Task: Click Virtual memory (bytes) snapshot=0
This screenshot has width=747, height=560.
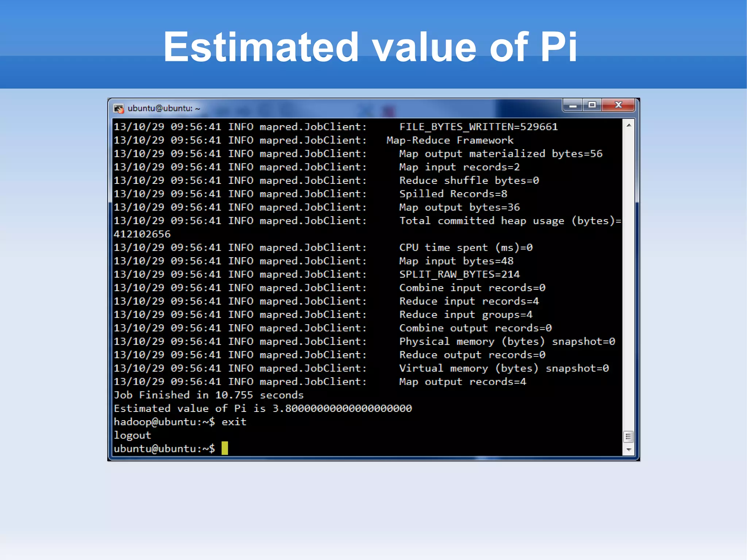Action: click(x=504, y=368)
